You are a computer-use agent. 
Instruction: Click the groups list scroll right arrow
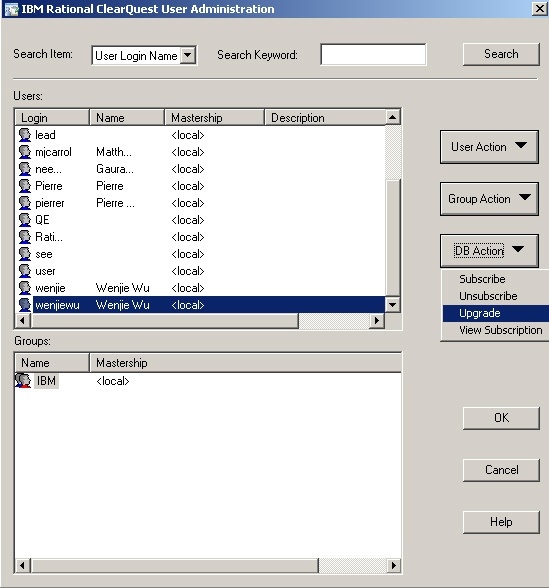click(393, 566)
